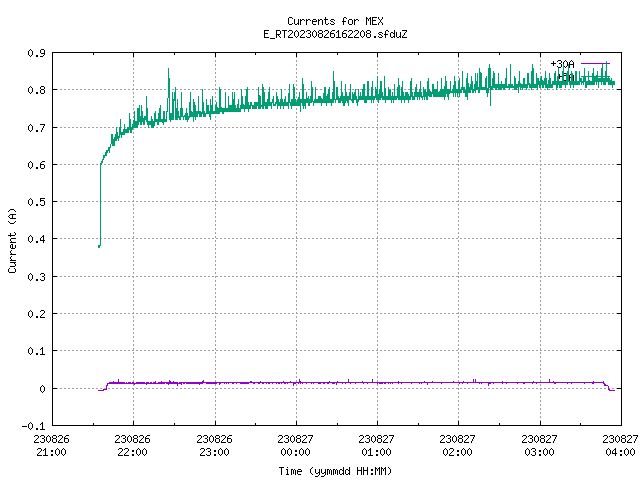The image size is (640, 480).
Task: Click the y-axis tick label '0'
Action: 42,389
